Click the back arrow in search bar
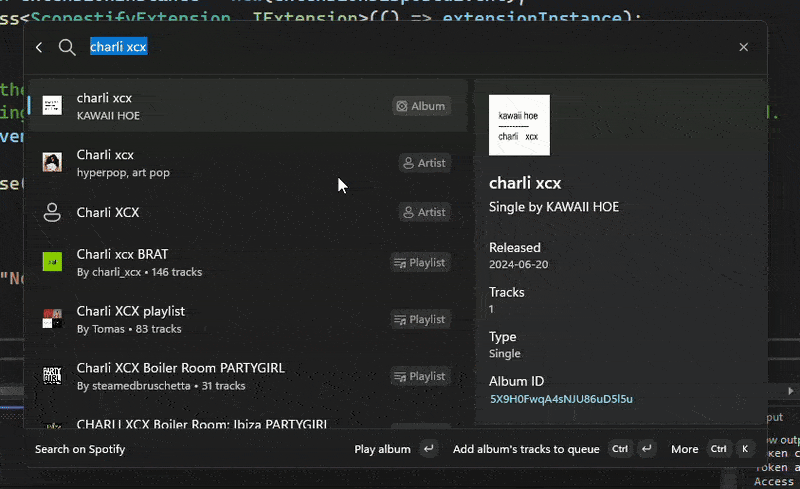 pyautogui.click(x=39, y=47)
